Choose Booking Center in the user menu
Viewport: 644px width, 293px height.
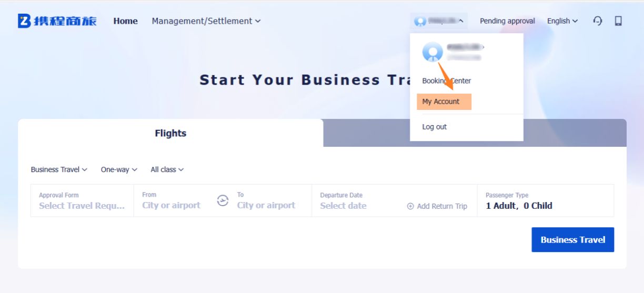pos(446,81)
